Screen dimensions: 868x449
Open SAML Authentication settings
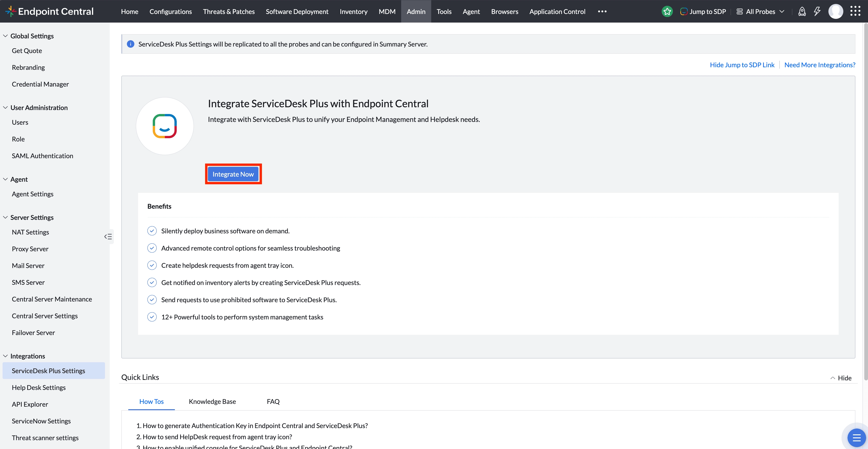42,155
